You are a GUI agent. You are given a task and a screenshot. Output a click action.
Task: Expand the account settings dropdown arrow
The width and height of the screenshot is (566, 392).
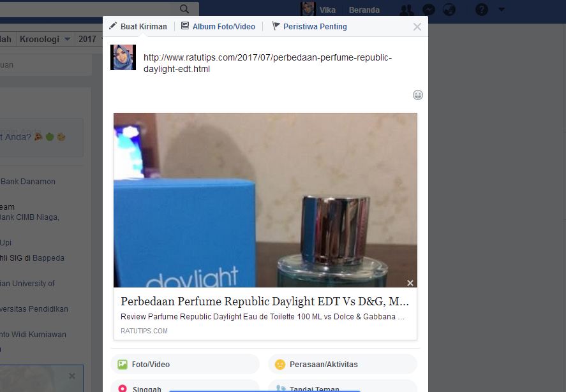(x=502, y=10)
